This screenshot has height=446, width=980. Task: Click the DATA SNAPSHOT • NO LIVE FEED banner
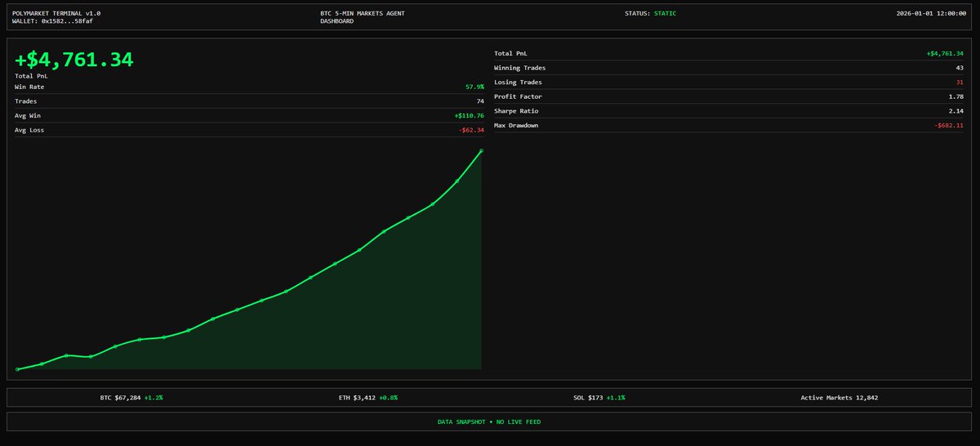489,422
